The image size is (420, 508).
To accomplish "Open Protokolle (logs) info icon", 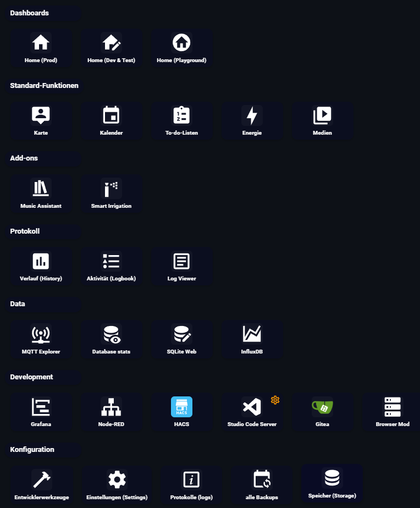I will coord(191,479).
